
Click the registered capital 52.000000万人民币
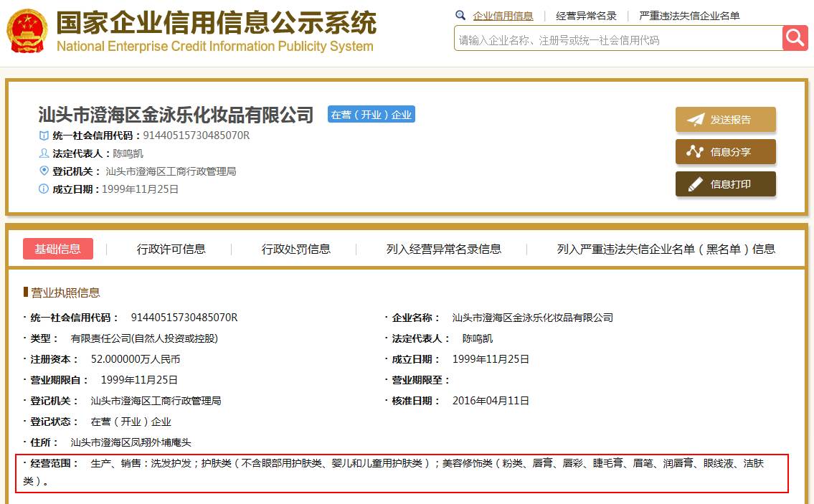136,359
